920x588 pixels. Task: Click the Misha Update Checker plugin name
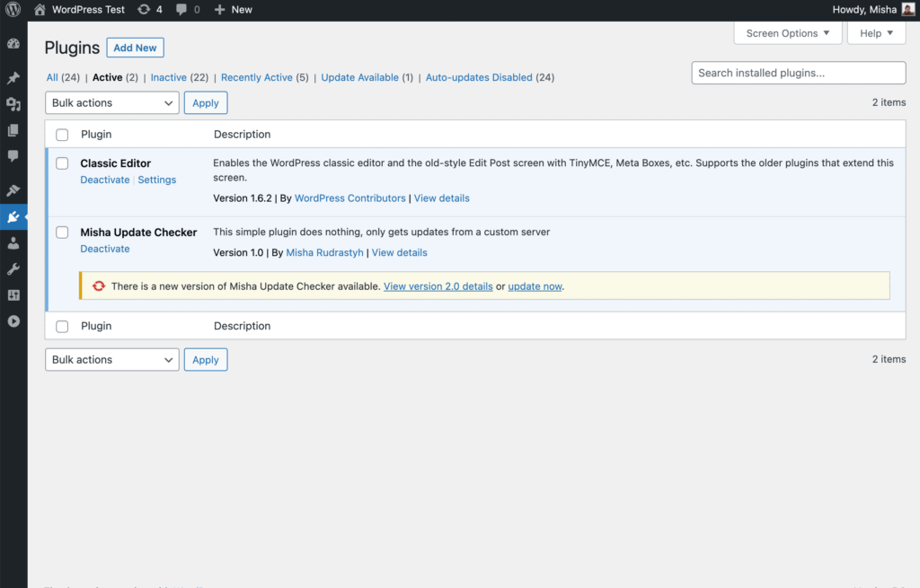pyautogui.click(x=138, y=233)
